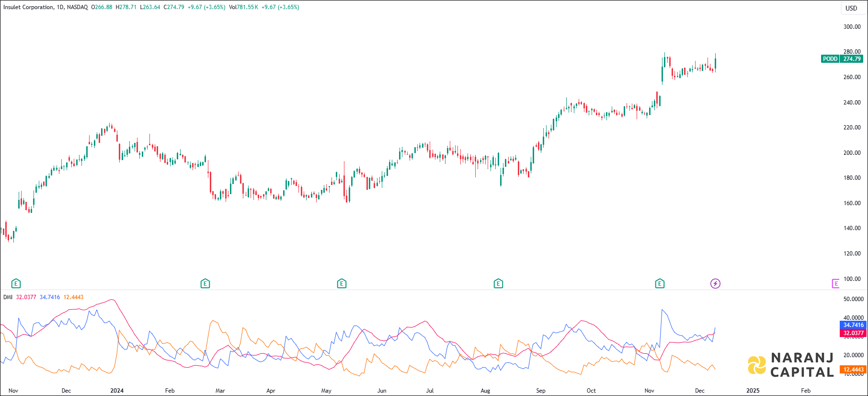Viewport: 868px width, 396px height.
Task: Click the low price L263.64 value
Action: pyautogui.click(x=150, y=7)
